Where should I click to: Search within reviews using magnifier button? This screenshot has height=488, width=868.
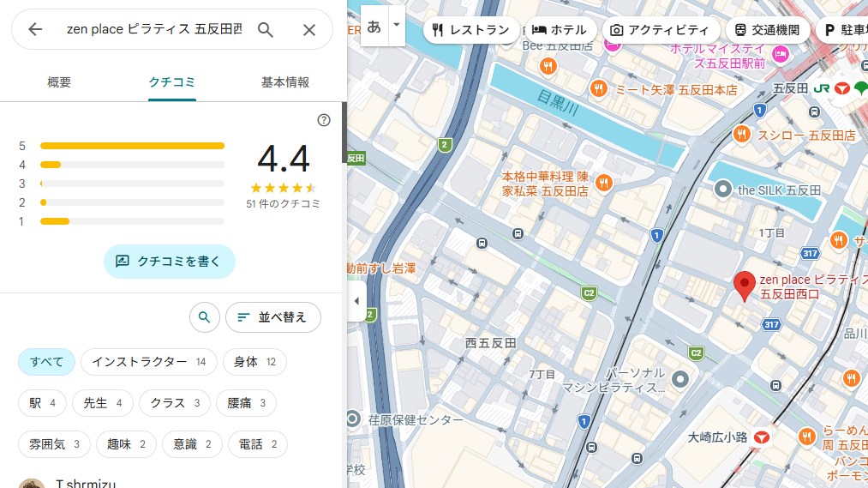tap(204, 317)
